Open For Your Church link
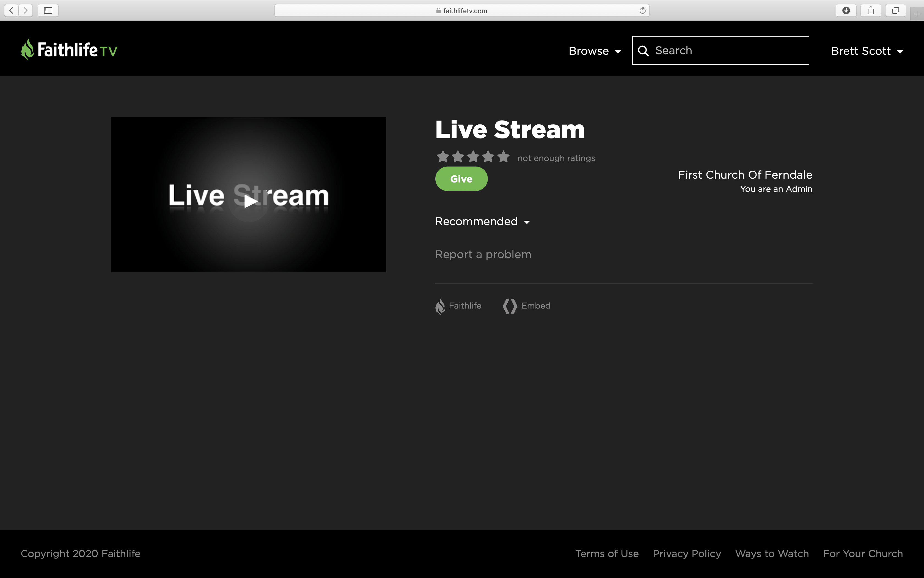 point(863,554)
